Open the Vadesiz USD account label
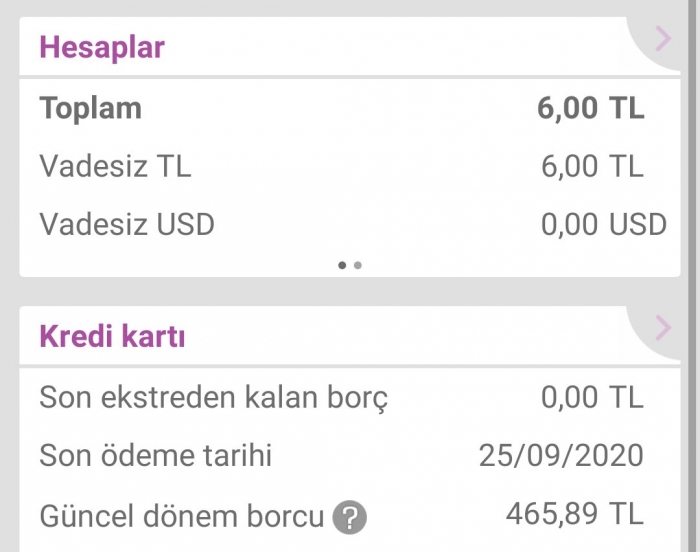The image size is (700, 552). point(127,223)
